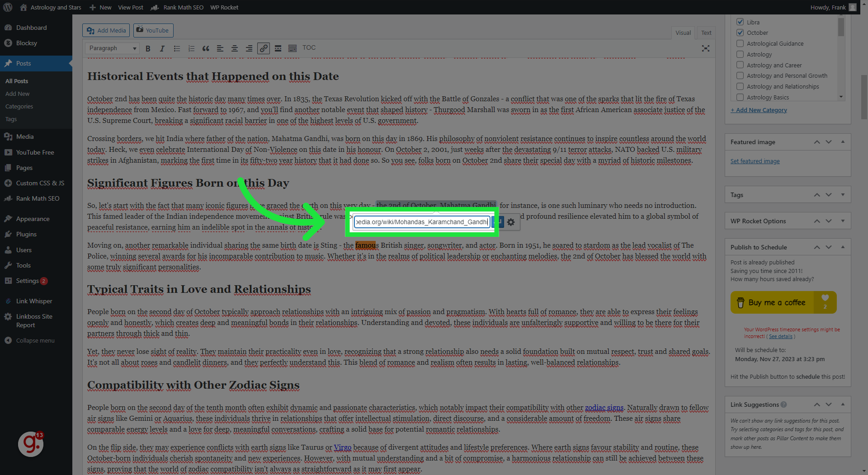The image size is (868, 475).
Task: Toggle the toolbar kitchen sink
Action: point(292,48)
